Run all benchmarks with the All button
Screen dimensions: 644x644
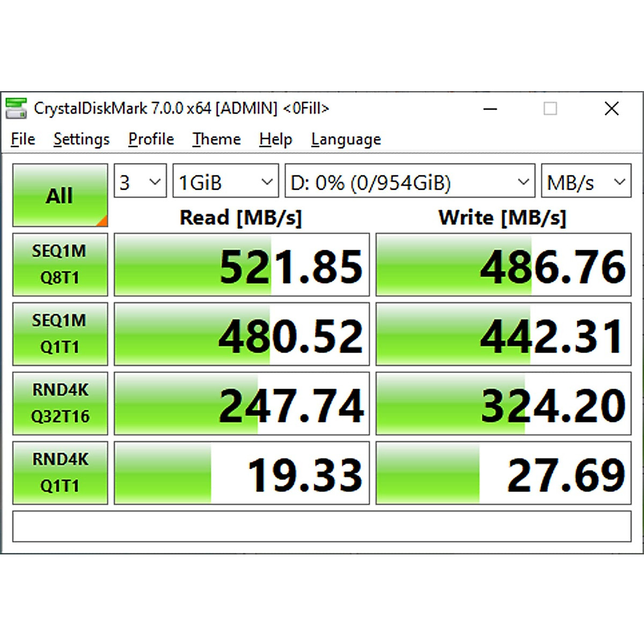(60, 195)
